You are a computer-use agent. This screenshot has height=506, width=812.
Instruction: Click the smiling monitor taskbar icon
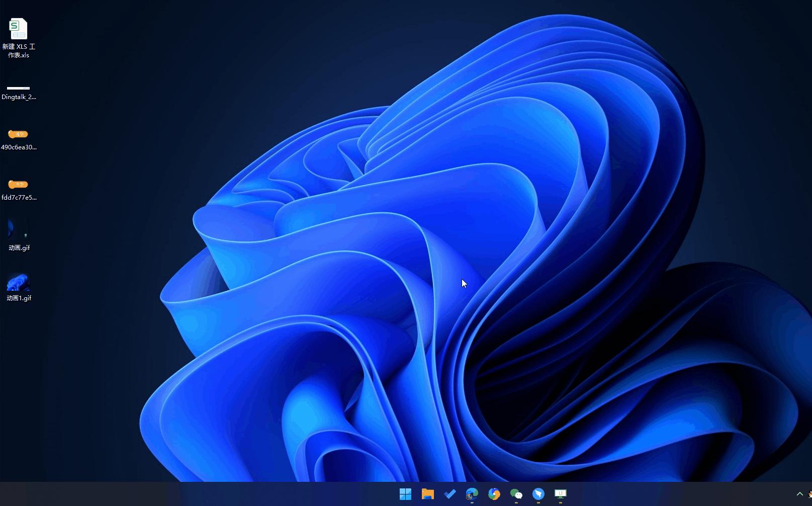tap(561, 494)
